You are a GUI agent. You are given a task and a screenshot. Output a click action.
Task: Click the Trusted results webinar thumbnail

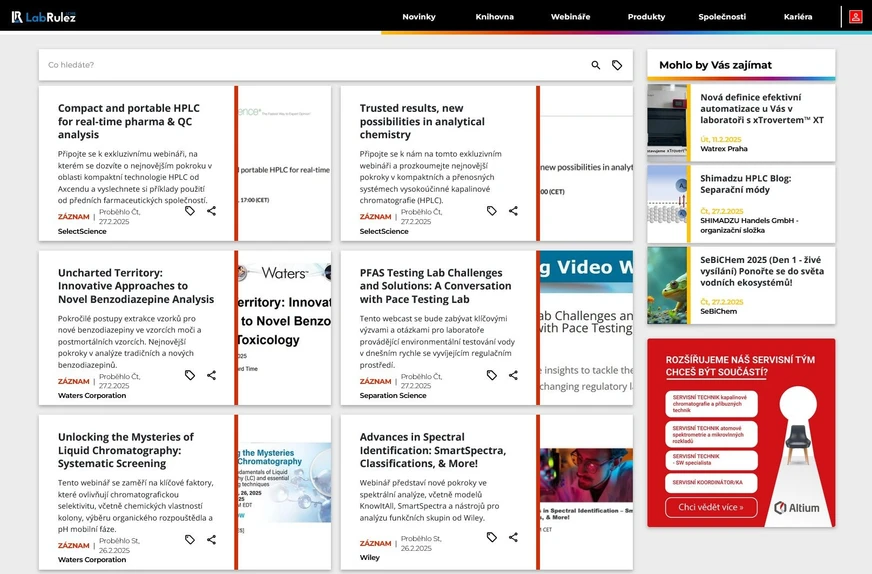click(586, 164)
